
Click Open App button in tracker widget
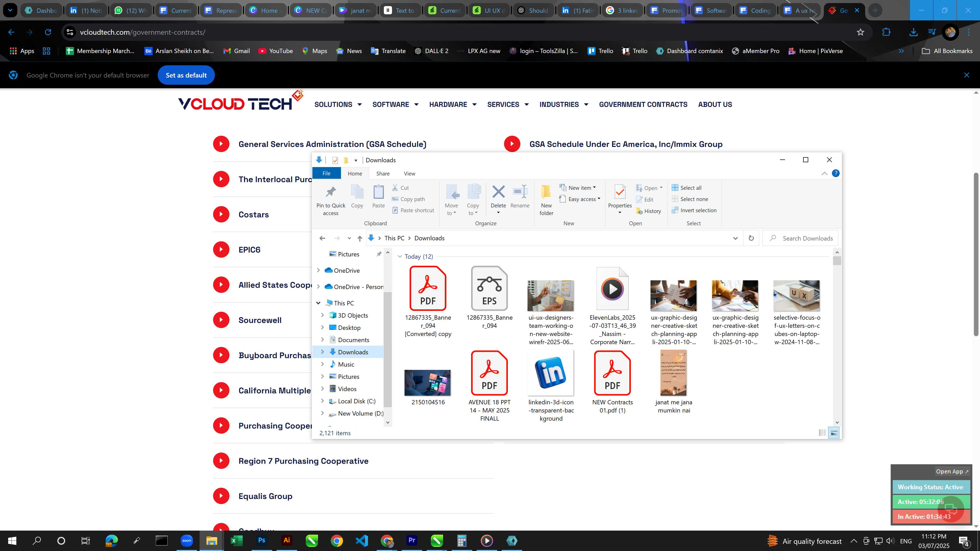coord(952,471)
